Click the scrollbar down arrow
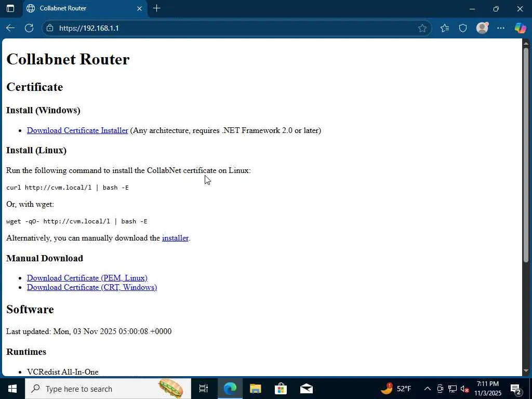The height and width of the screenshot is (399, 532). pyautogui.click(x=526, y=371)
